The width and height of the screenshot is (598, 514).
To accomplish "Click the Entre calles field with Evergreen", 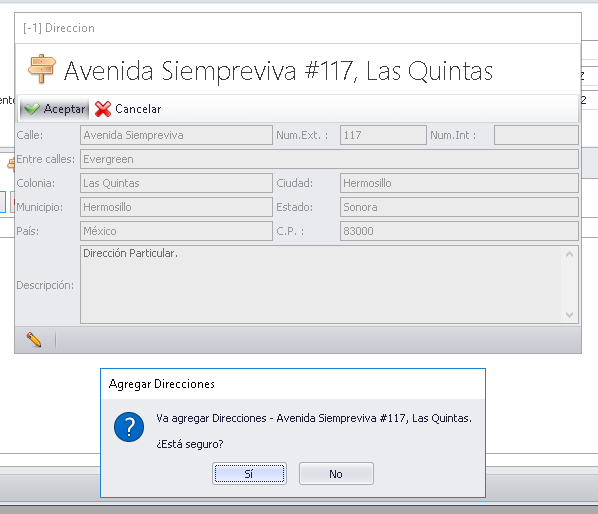I will 330,159.
